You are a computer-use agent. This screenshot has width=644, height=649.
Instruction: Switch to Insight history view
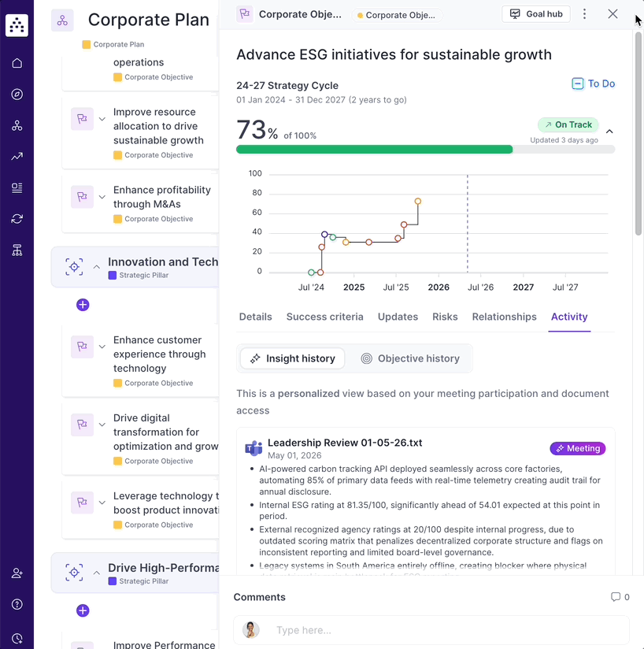point(292,358)
